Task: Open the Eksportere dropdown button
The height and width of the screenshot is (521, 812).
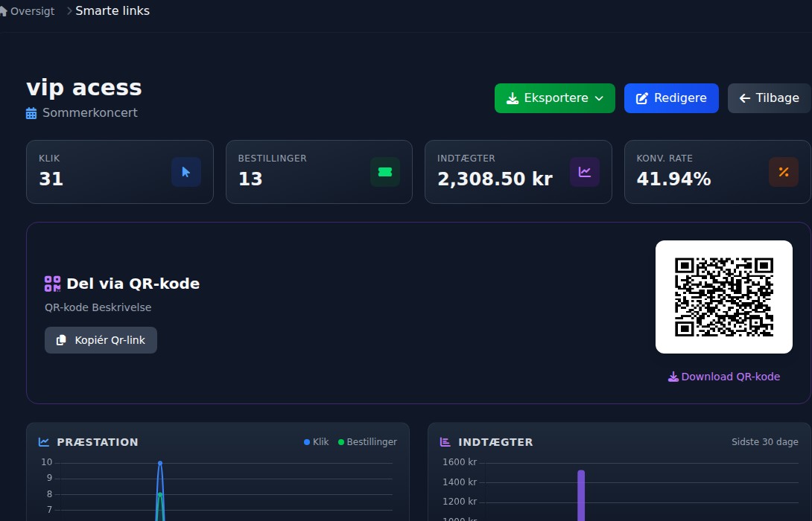Action: pos(555,98)
